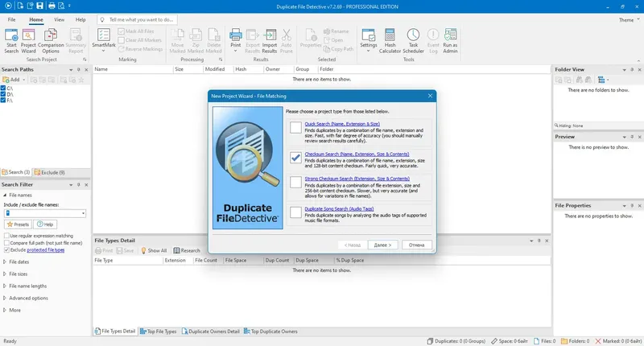Image resolution: width=644 pixels, height=346 pixels.
Task: Switch to the View ribbon tab
Action: [x=59, y=19]
